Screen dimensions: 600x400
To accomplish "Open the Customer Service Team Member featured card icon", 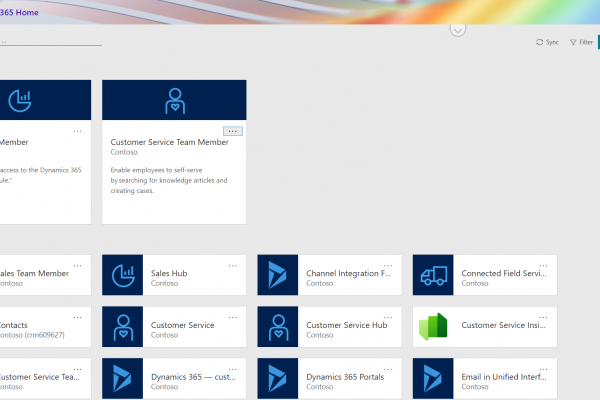I will (x=175, y=101).
